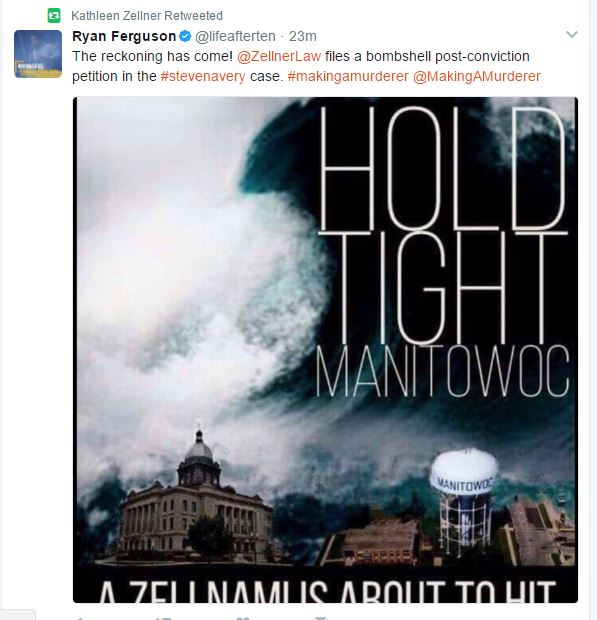Open Kathleen Zellner Retweeted link
This screenshot has height=620, width=597.
click(x=147, y=16)
